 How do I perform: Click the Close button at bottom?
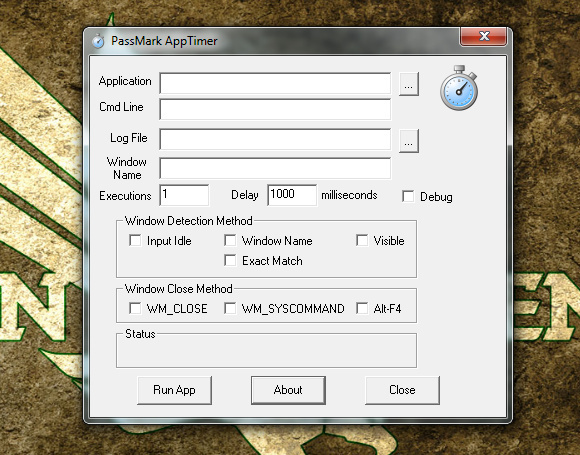tap(402, 390)
